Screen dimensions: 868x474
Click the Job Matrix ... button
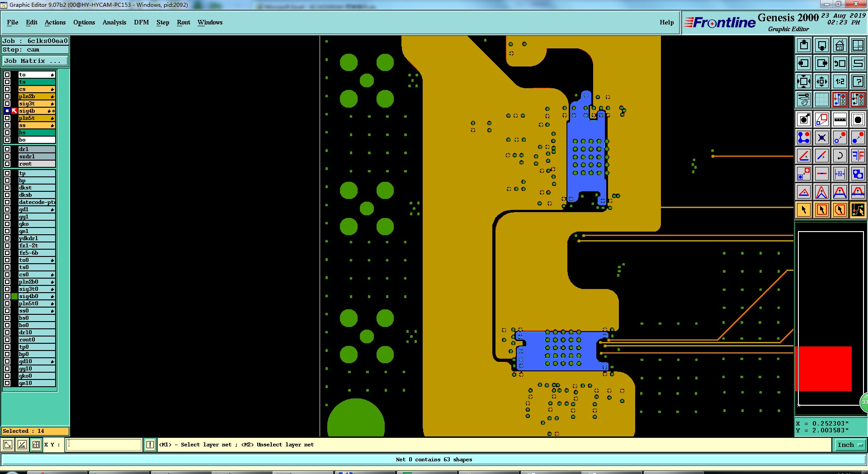click(35, 61)
